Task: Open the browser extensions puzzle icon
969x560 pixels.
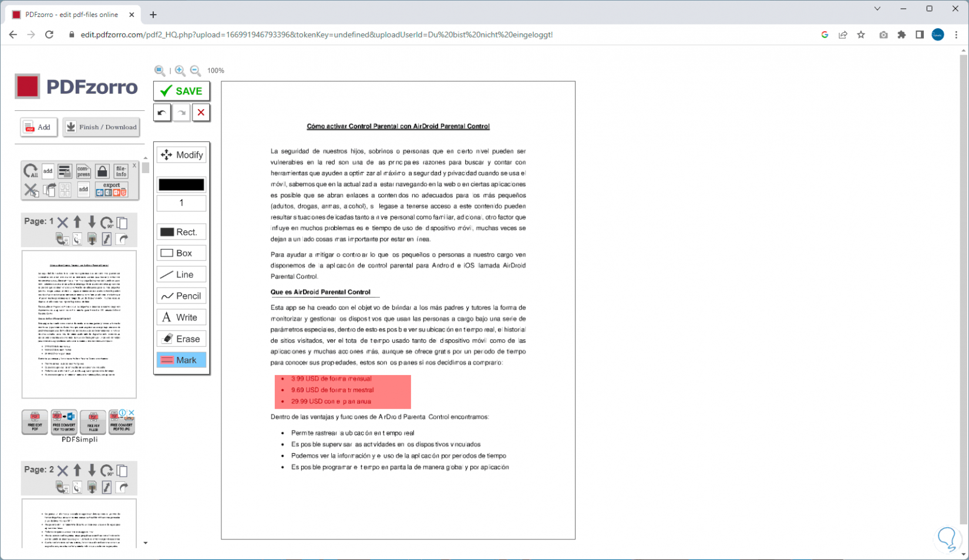Action: point(901,35)
